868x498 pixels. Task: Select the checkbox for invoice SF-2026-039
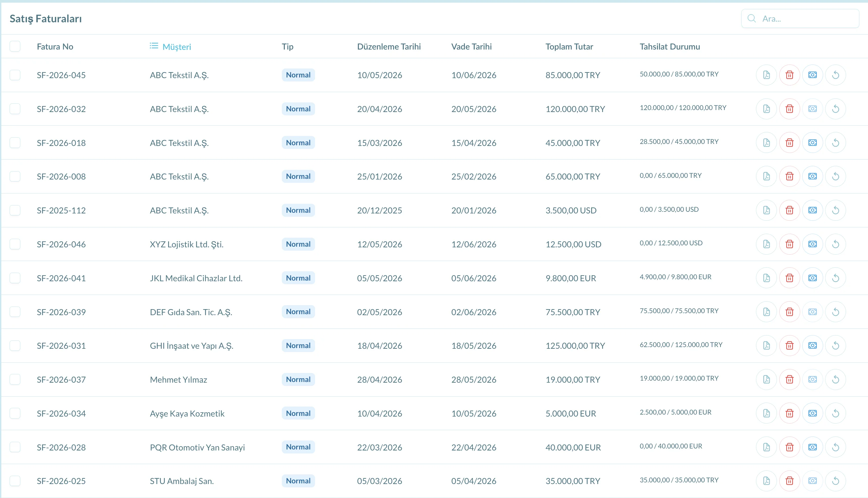pyautogui.click(x=15, y=312)
